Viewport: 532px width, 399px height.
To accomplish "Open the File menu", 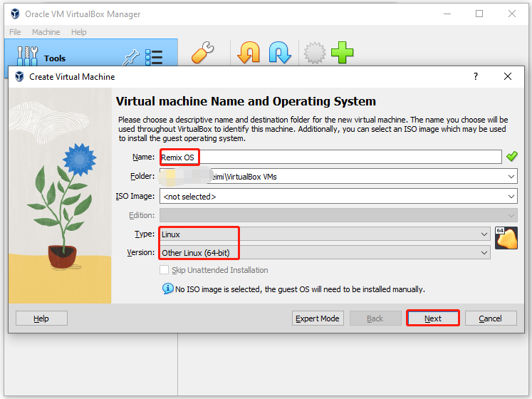I will pyautogui.click(x=15, y=32).
